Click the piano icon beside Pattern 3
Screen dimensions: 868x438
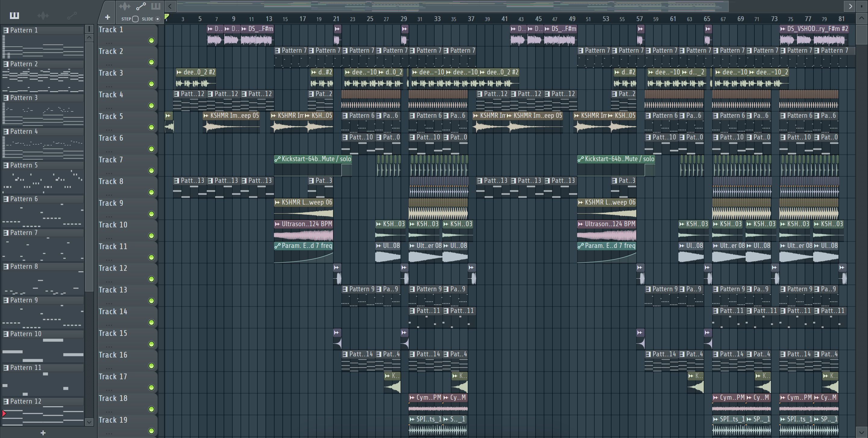[6, 98]
